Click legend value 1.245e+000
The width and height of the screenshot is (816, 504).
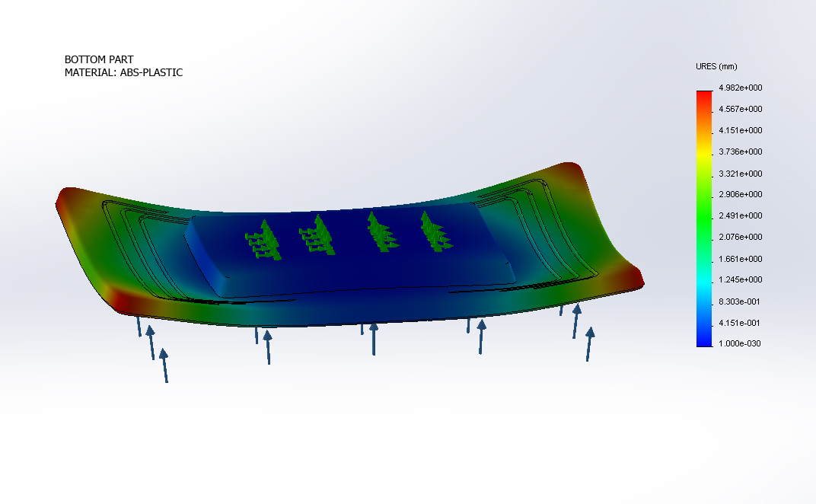(740, 279)
